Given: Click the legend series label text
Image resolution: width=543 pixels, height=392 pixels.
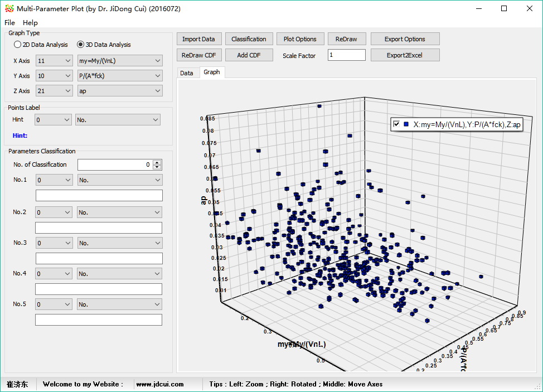Looking at the screenshot, I should [467, 124].
